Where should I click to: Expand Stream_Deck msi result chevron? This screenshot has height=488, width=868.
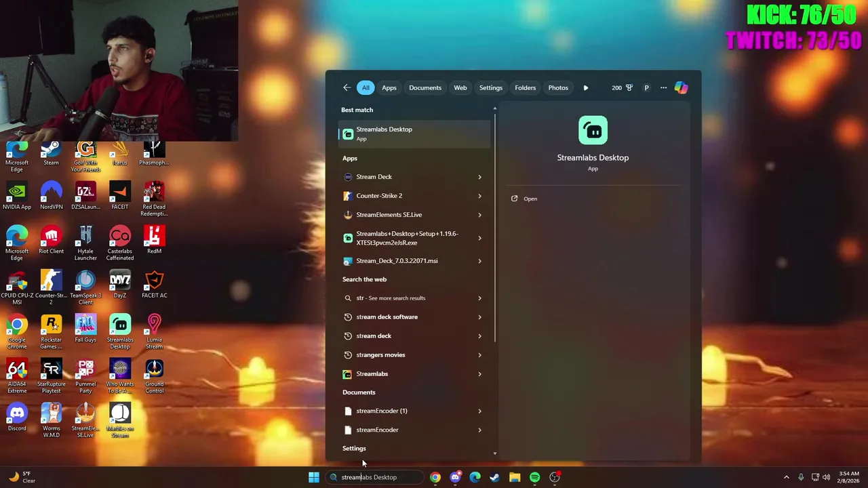(x=479, y=261)
